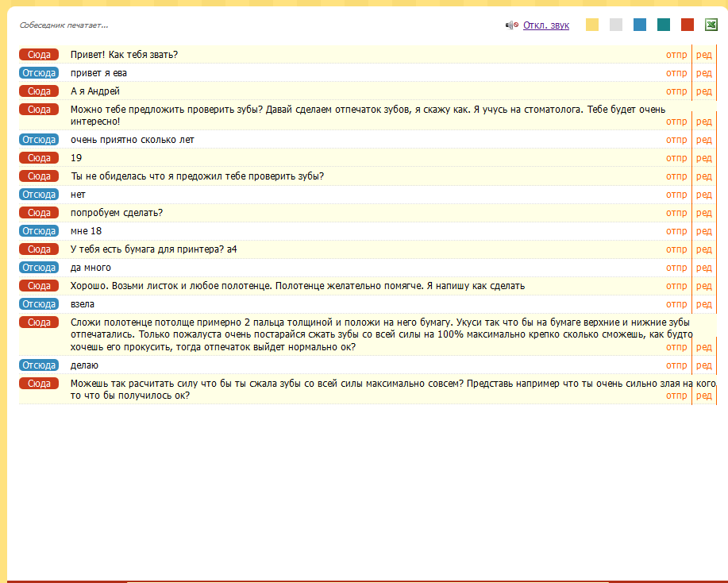
Task: Click 'отпр' for 'Ты не обиделась' message
Action: pyautogui.click(x=676, y=176)
